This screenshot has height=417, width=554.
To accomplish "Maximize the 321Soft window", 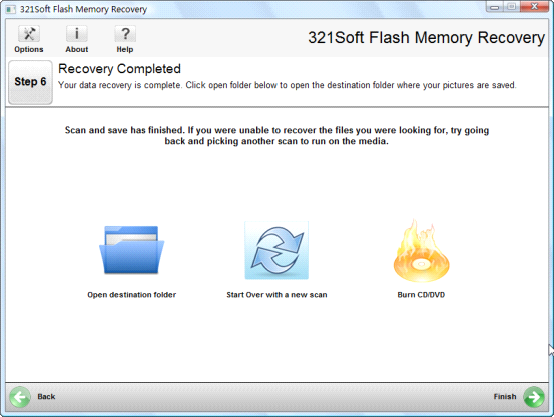I will (511, 6).
